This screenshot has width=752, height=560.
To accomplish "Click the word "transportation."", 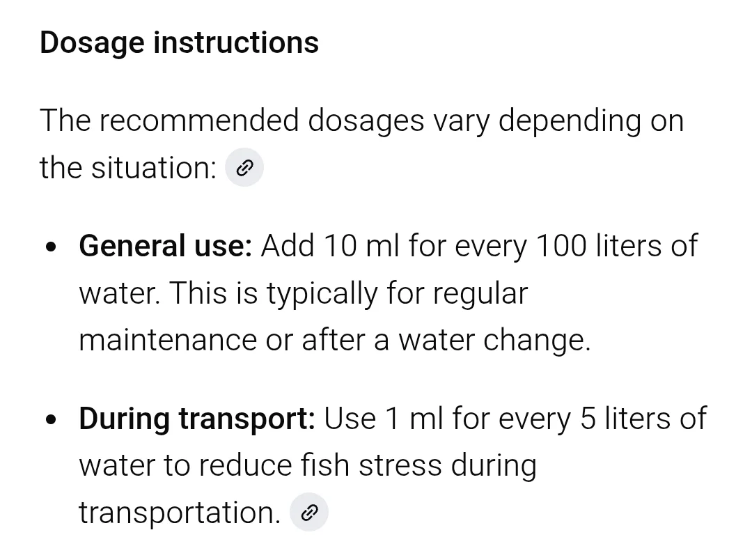I will point(179,513).
